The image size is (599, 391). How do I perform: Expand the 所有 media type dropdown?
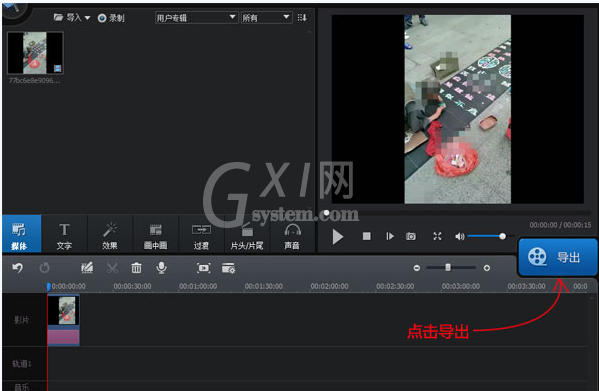click(266, 18)
